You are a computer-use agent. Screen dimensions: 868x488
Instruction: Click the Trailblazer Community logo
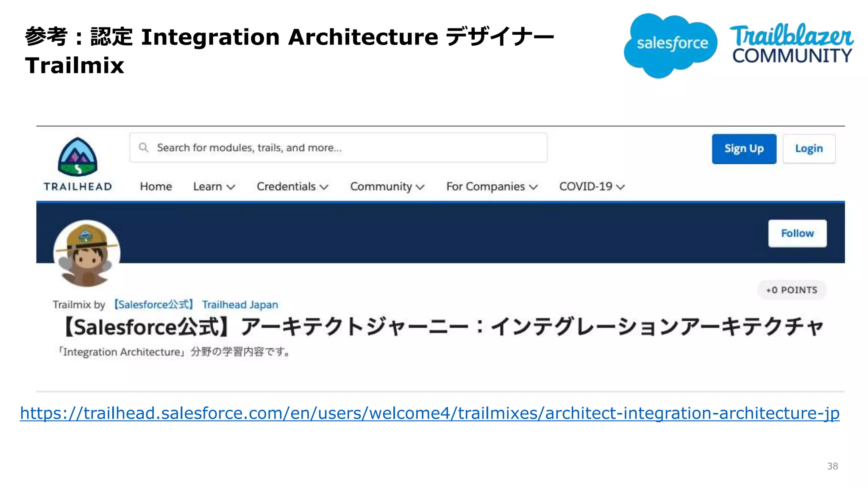pos(792,44)
